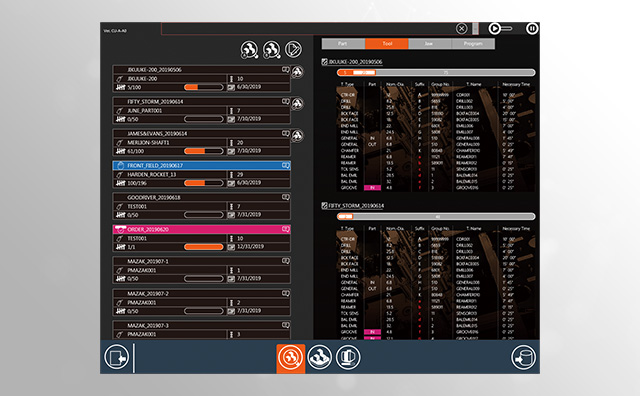Toggle the checkbox beside the top tool list heading
Screen dimensions: 640x396
pos(324,62)
